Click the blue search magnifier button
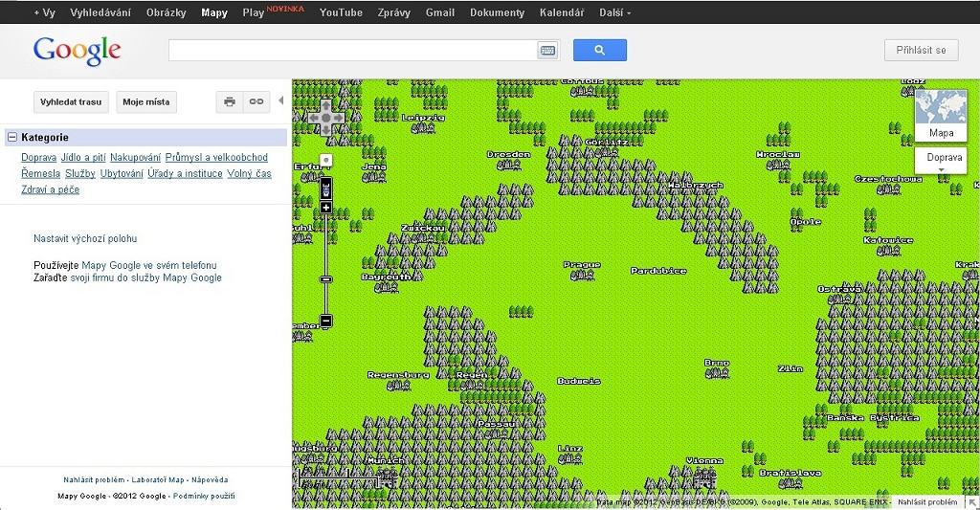Screen dimensions: 980x510 point(599,51)
